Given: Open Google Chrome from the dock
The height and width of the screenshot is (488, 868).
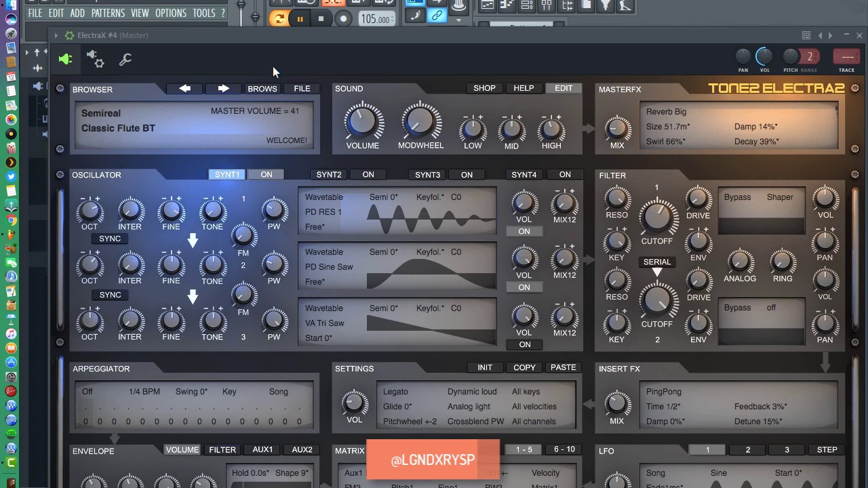Looking at the screenshot, I should [11, 220].
